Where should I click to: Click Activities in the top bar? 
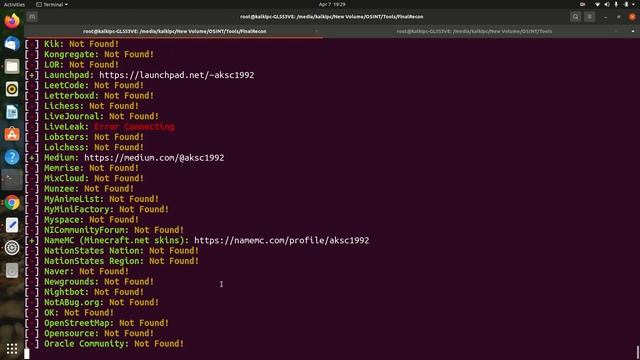(x=14, y=4)
